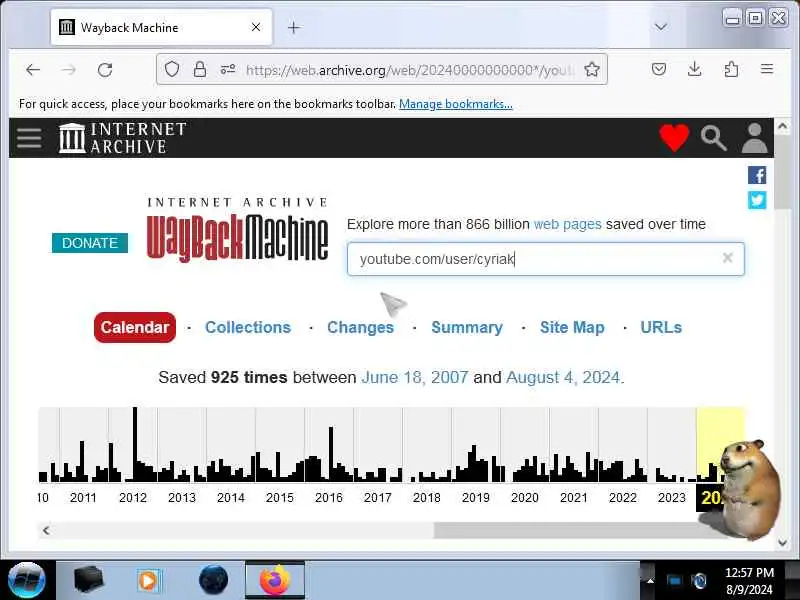Select year 2020 on the timeline

pos(524,497)
